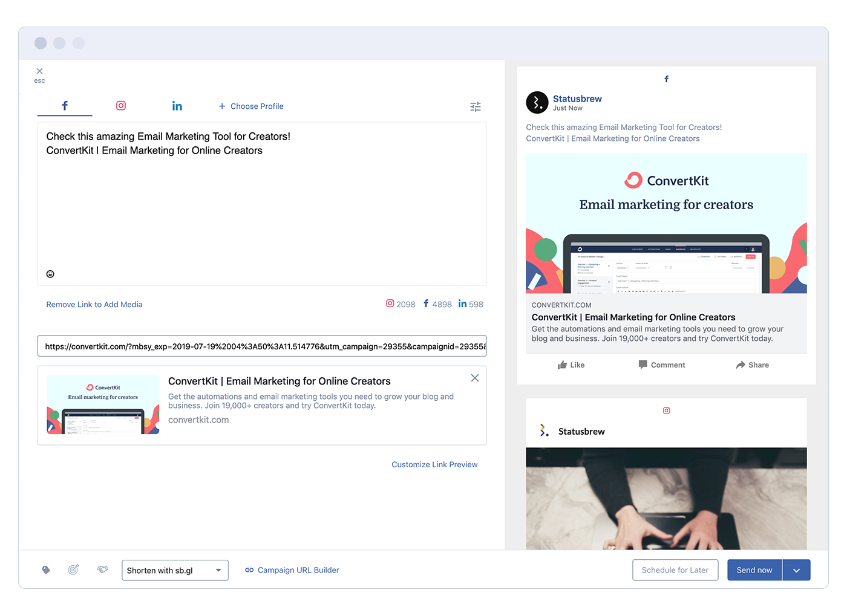Click the Instagram character count 2098
Screen dimensions: 847x616
[x=401, y=304]
